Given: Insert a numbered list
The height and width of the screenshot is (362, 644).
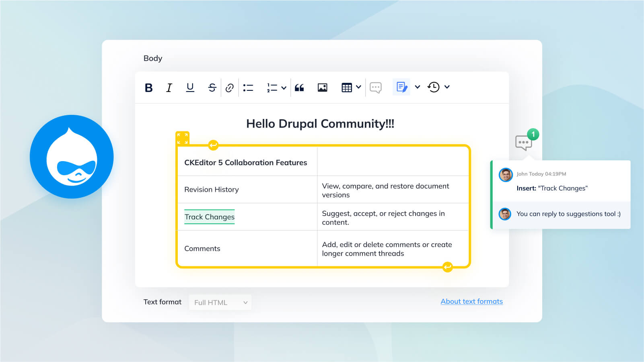Looking at the screenshot, I should (x=272, y=88).
